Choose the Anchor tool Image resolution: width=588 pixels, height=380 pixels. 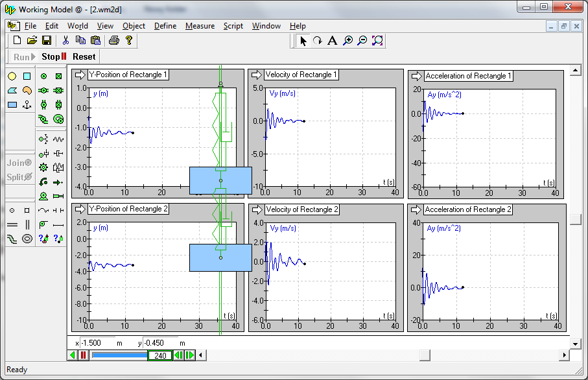click(x=27, y=104)
